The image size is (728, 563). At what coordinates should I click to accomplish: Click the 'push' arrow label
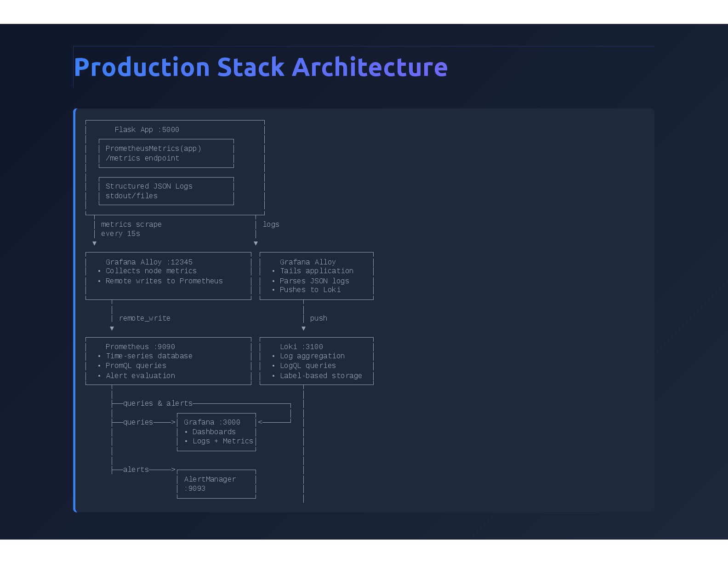point(318,318)
